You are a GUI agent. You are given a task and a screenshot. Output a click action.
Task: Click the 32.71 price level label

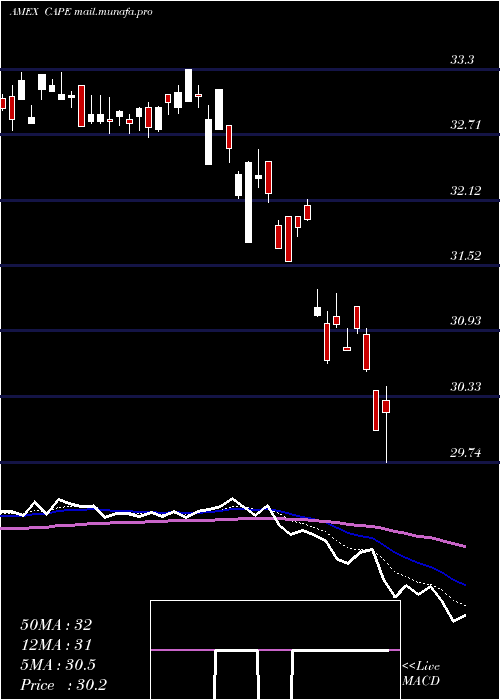pyautogui.click(x=465, y=125)
